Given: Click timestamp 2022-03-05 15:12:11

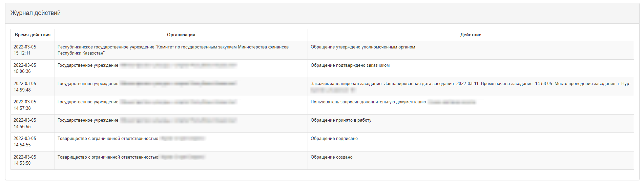Looking at the screenshot, I should (x=25, y=50).
